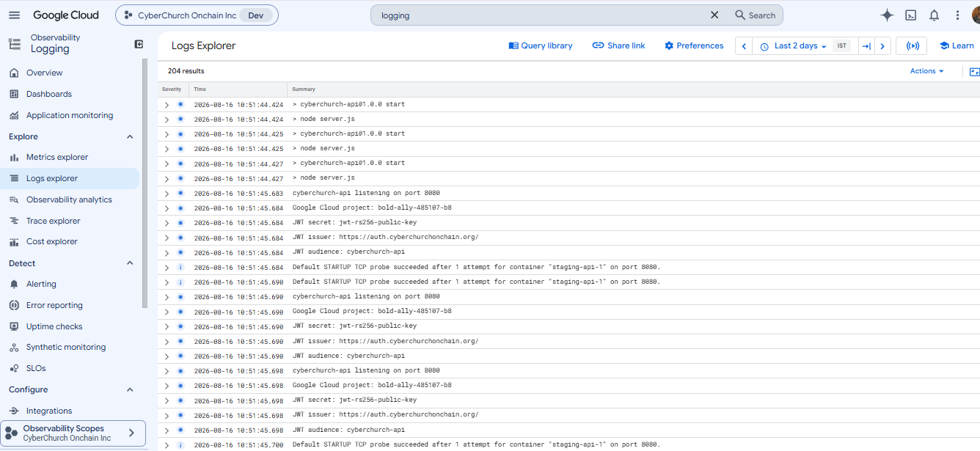Open the Last 2 days time range dropdown
980x451 pixels.
pos(794,46)
